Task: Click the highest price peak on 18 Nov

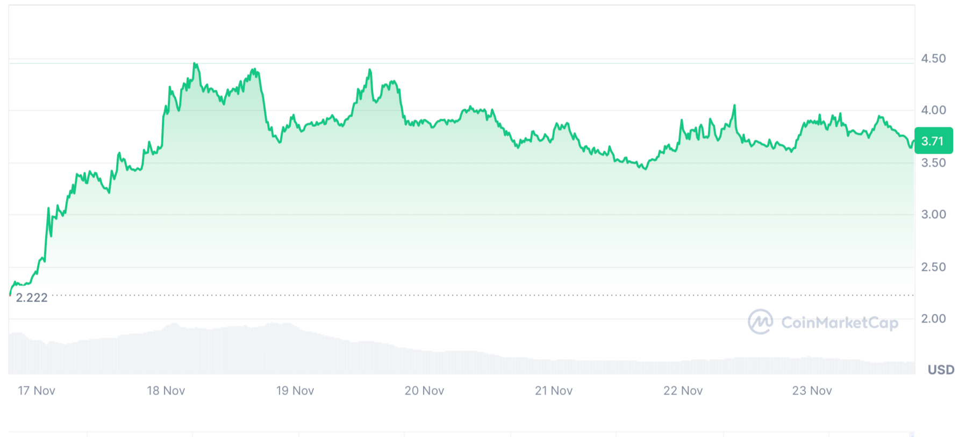Action: click(195, 64)
